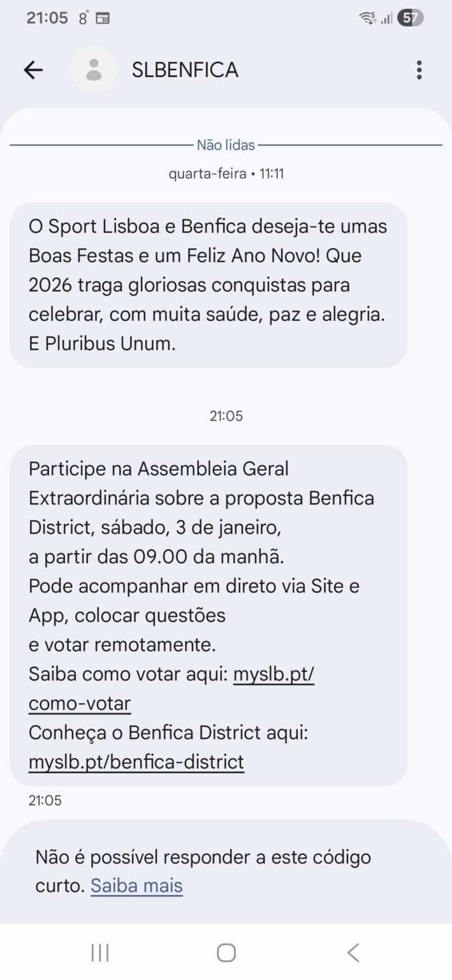Tap the navigation bar back button
Image resolution: width=452 pixels, height=980 pixels.
point(353,951)
